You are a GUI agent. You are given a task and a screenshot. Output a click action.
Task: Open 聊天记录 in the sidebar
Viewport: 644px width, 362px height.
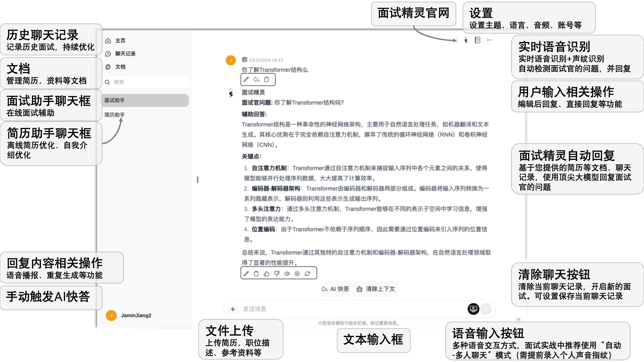[x=125, y=54]
